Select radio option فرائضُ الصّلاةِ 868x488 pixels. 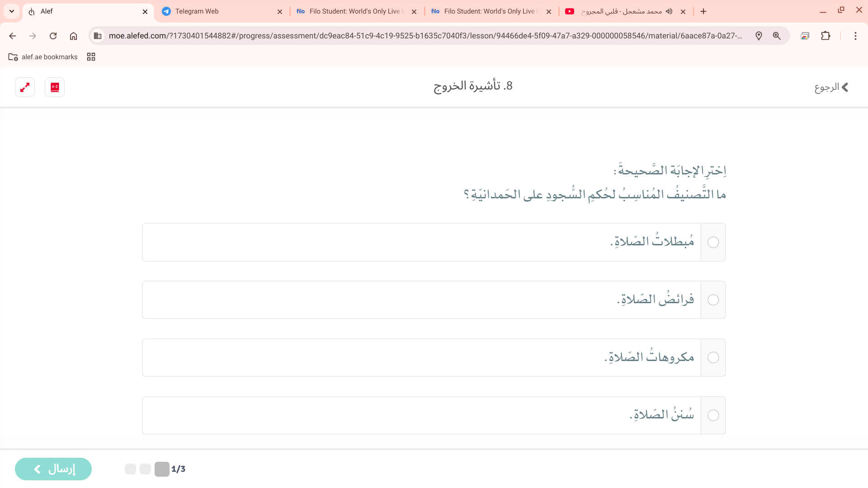click(x=713, y=300)
